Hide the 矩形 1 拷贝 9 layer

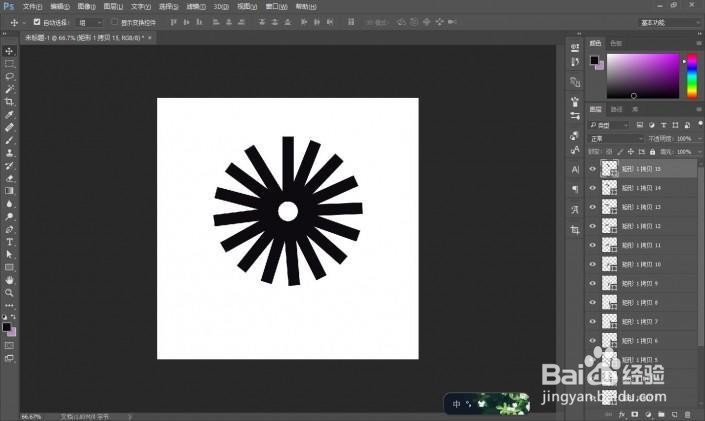coord(593,283)
